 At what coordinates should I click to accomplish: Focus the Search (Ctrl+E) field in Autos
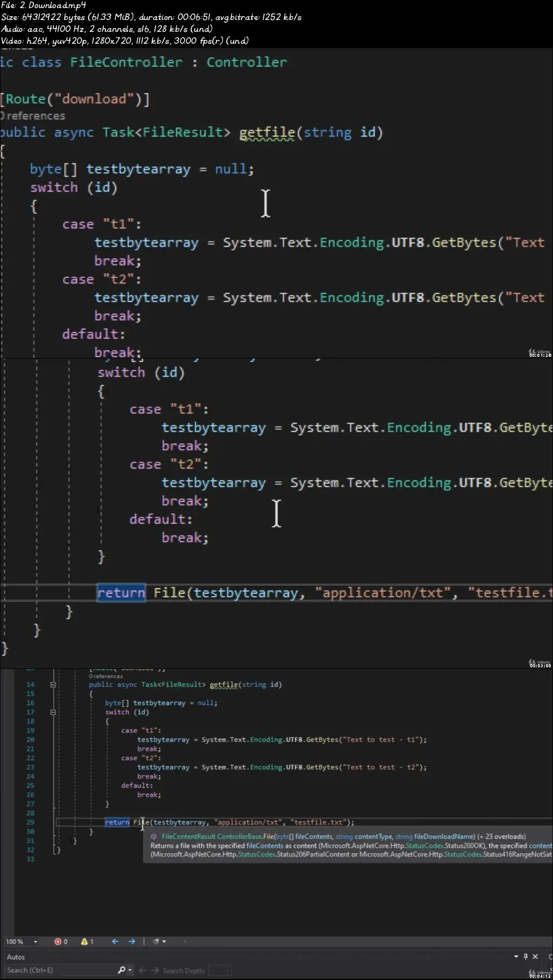tap(59, 970)
